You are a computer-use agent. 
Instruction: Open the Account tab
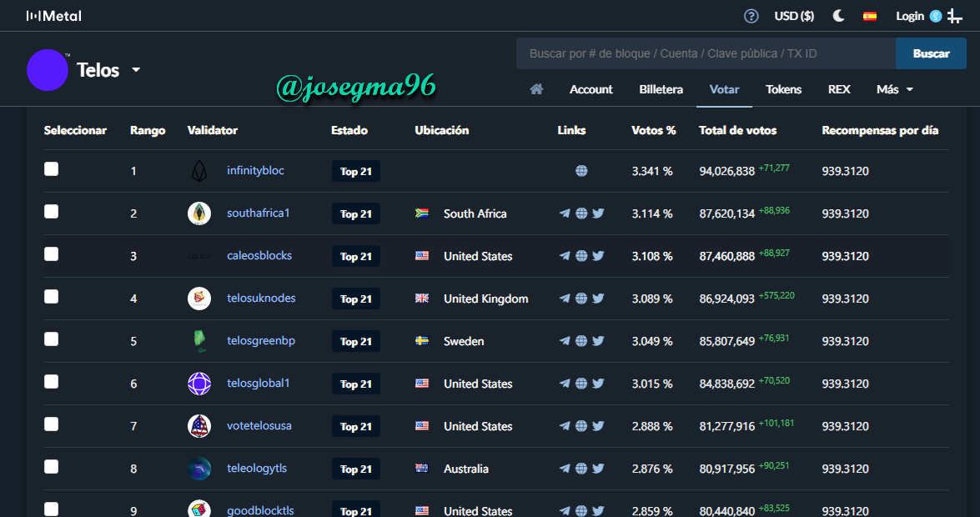(x=591, y=89)
